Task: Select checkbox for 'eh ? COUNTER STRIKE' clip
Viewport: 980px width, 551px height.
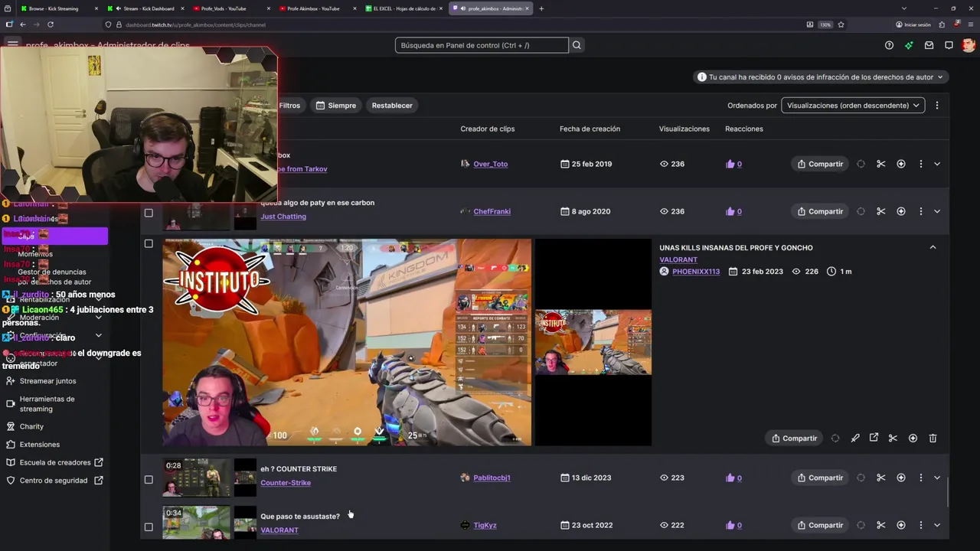Action: 149,480
